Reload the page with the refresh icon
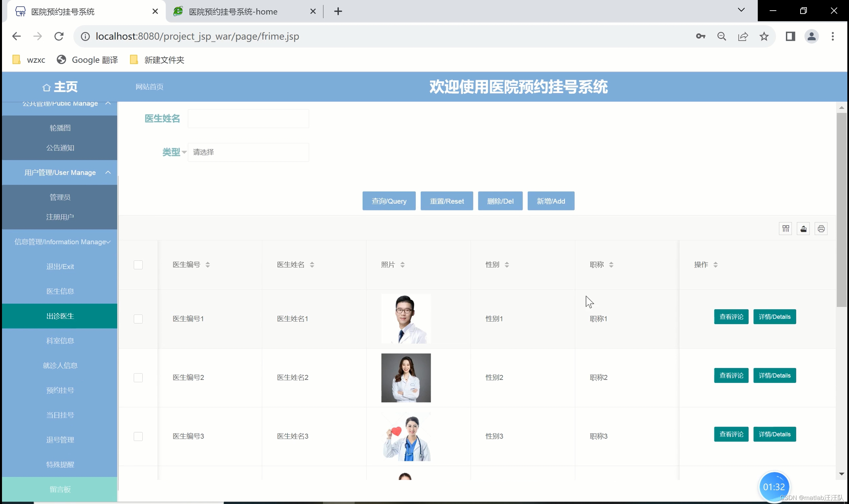Viewport: 849px width, 504px height. (59, 36)
